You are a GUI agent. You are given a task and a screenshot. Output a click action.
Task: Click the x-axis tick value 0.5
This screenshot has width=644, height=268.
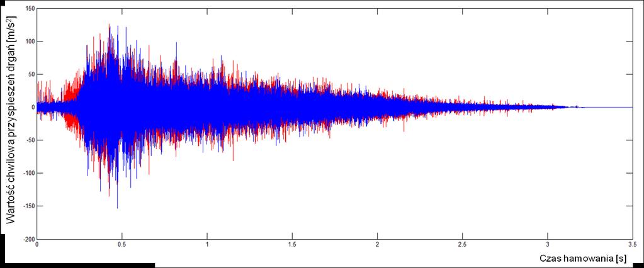click(x=122, y=245)
